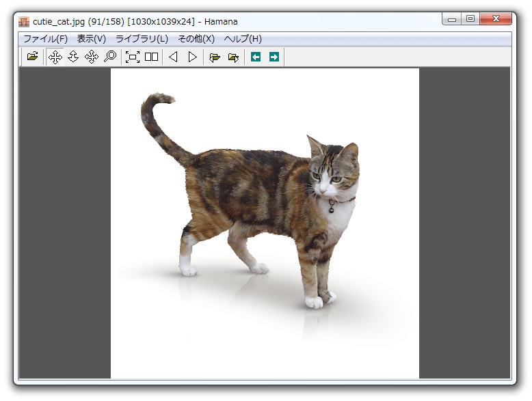Click the displayed cat image
Screen dimensions: 532x401
(265, 223)
